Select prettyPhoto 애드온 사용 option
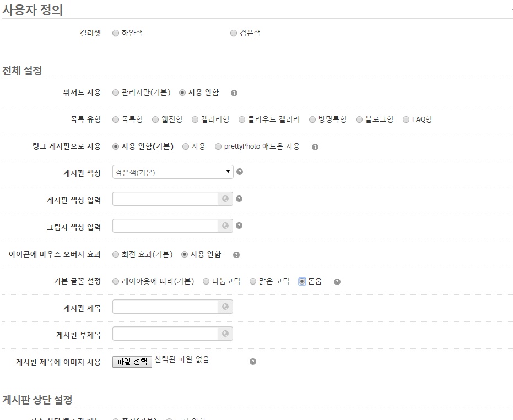Screen dimensions: 513x420 point(218,146)
